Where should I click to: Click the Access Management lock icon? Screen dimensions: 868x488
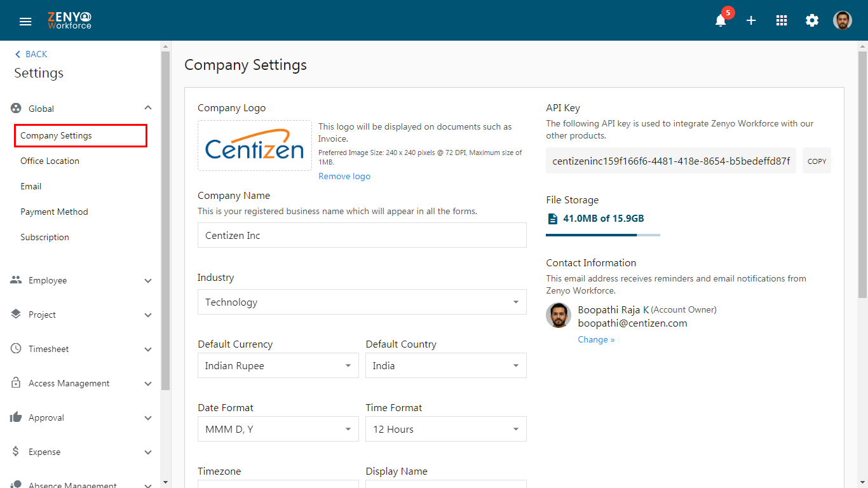point(16,383)
